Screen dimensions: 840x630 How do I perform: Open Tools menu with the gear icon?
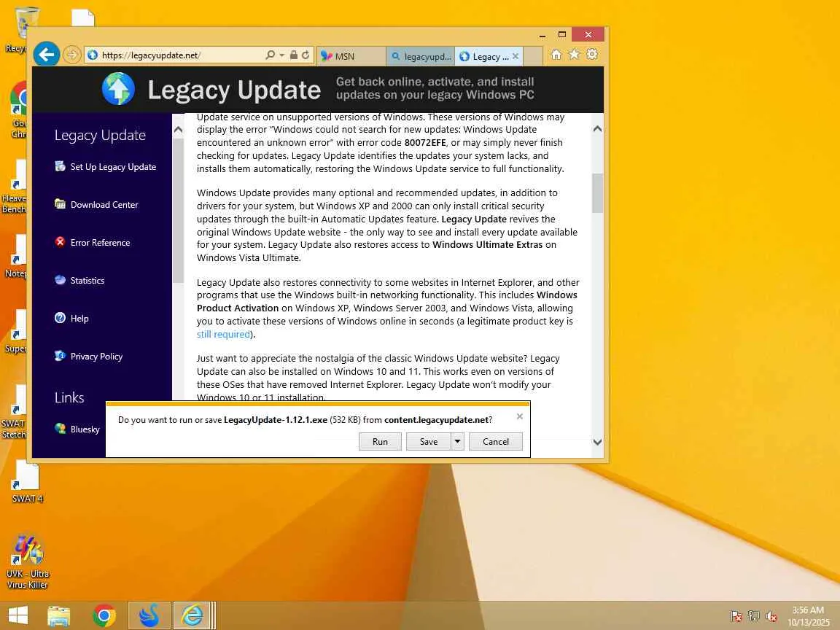point(592,54)
